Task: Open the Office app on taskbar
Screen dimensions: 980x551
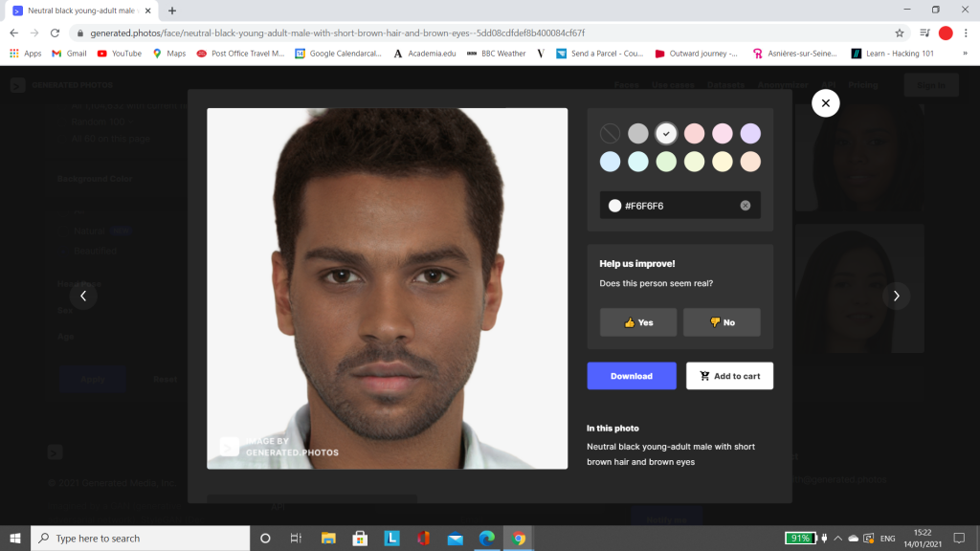Action: pos(424,538)
